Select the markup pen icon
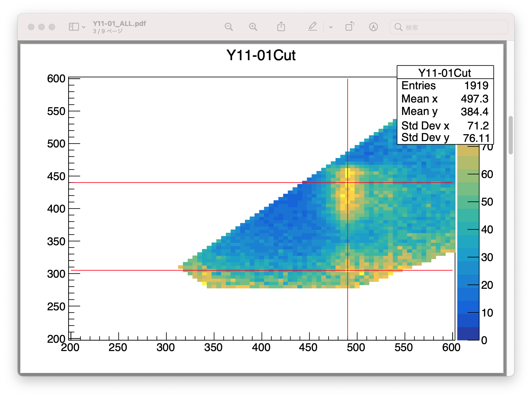Screen dimensions: 532x398 (x=313, y=26)
